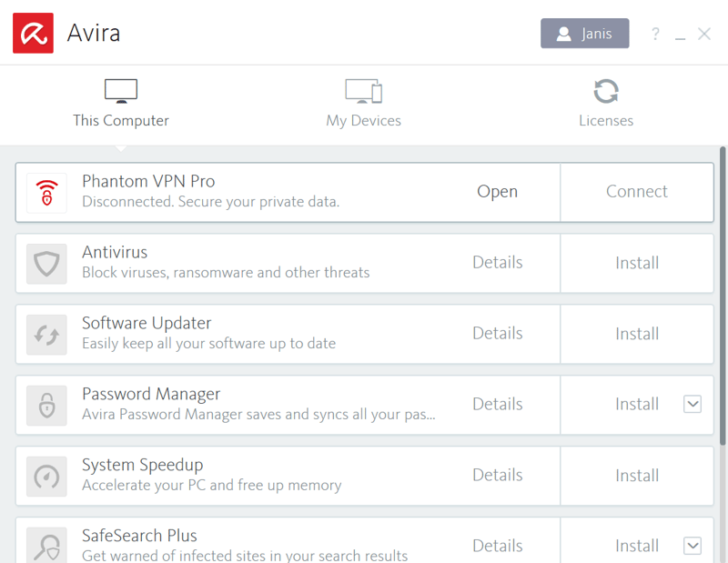Screen dimensions: 728x563
Task: Install System Speedup
Action: click(x=636, y=476)
